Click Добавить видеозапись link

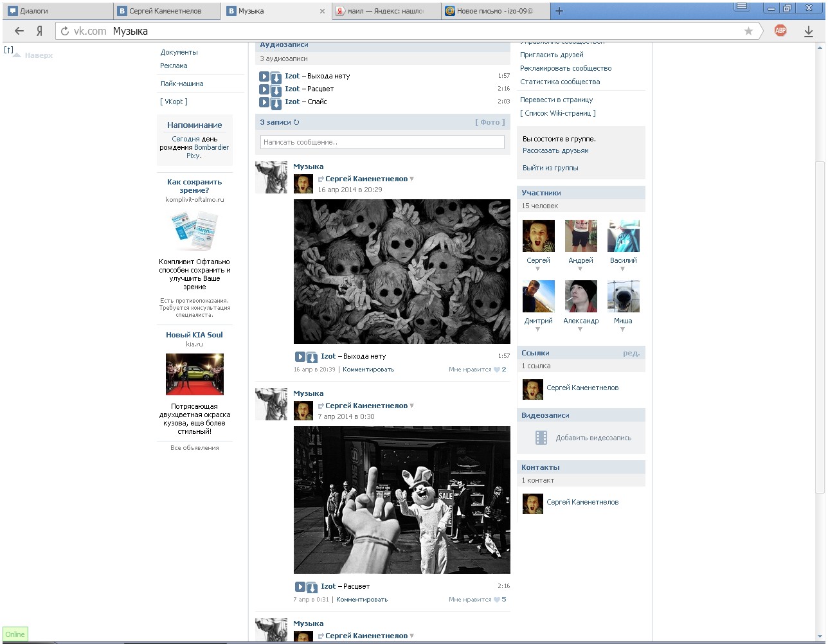[593, 438]
